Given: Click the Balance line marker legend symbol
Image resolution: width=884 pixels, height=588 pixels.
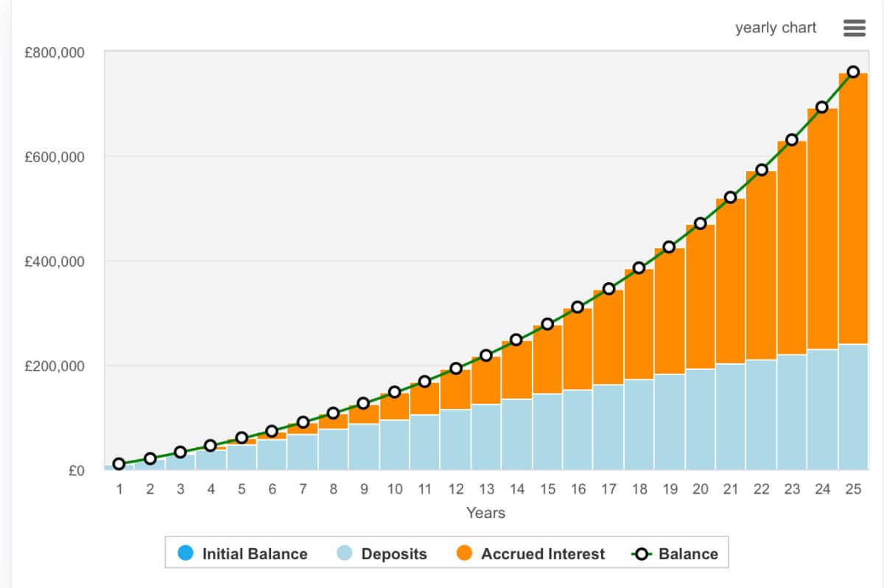Looking at the screenshot, I should click(641, 553).
